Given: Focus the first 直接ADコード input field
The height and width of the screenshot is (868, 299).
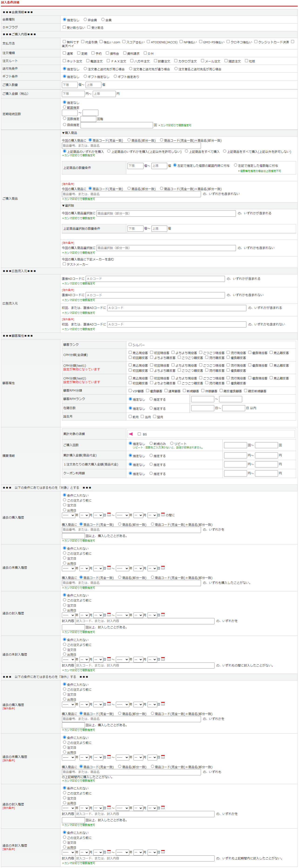Looking at the screenshot, I should click(155, 279).
